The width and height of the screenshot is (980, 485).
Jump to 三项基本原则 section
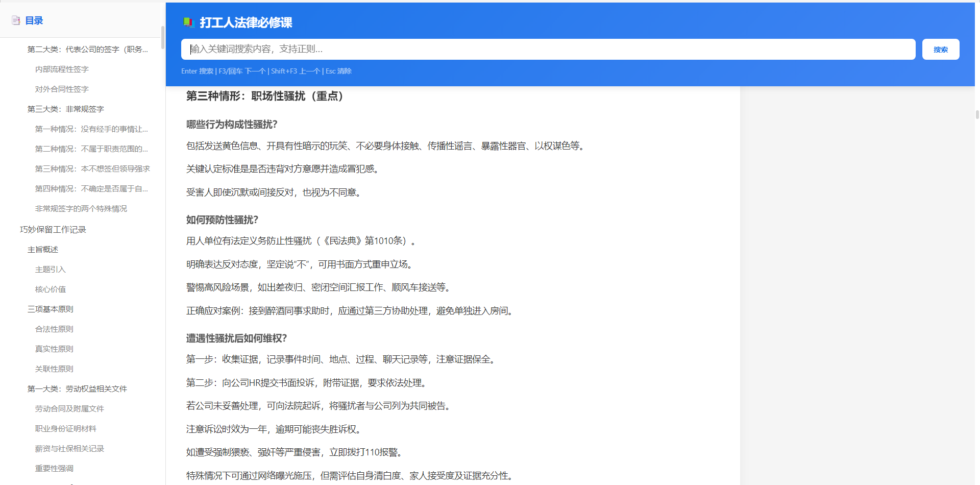point(50,309)
